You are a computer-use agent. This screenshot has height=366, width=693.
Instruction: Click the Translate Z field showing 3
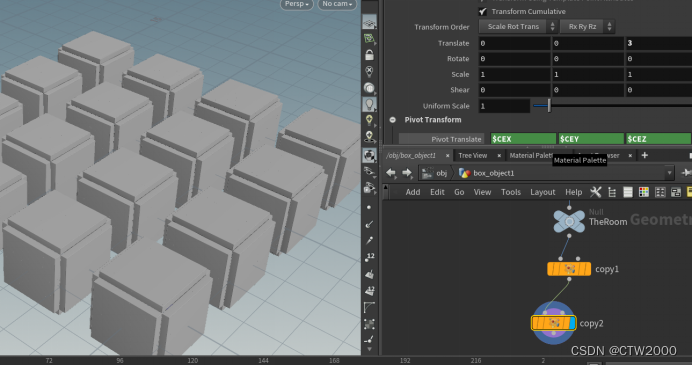tap(659, 43)
